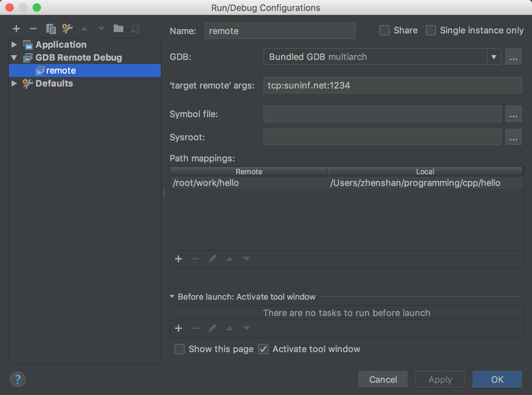Browse for a GDB executable
Image resolution: width=532 pixels, height=395 pixels.
click(x=514, y=57)
